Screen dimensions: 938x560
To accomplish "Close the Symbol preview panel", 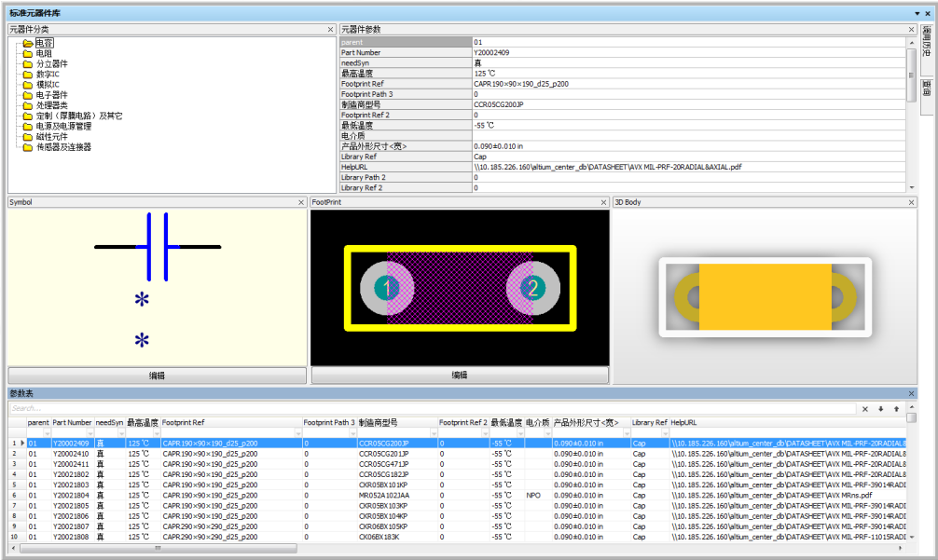I will click(301, 202).
